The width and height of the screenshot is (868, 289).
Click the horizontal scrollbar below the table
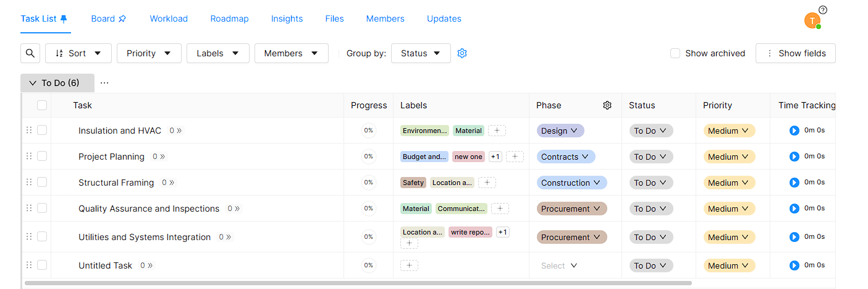(358, 283)
